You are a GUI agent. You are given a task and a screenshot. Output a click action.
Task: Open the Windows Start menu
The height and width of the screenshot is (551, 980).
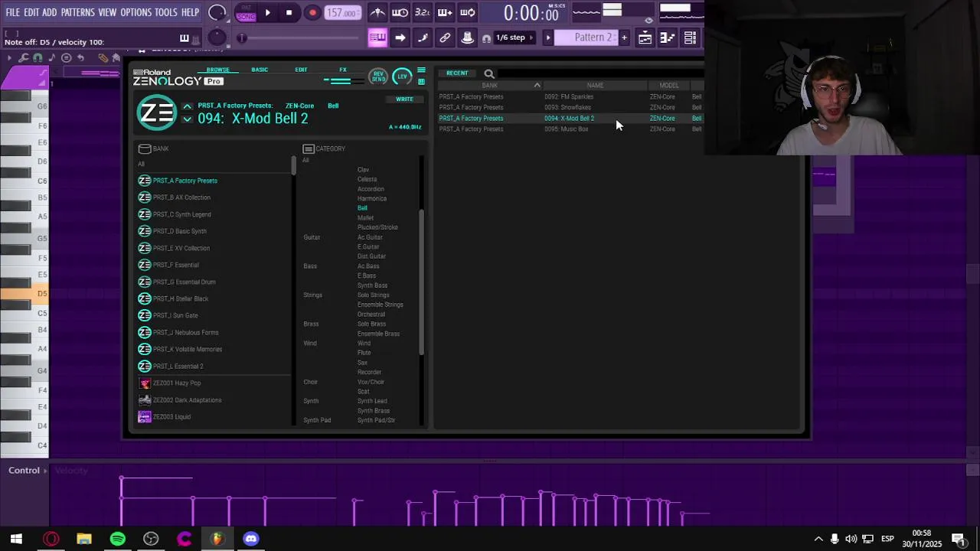(x=16, y=539)
